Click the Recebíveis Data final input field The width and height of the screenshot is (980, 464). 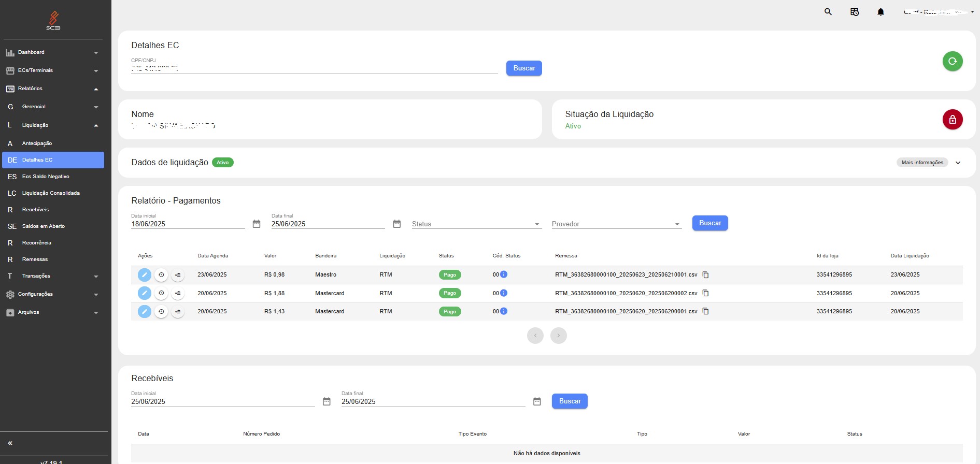point(433,401)
